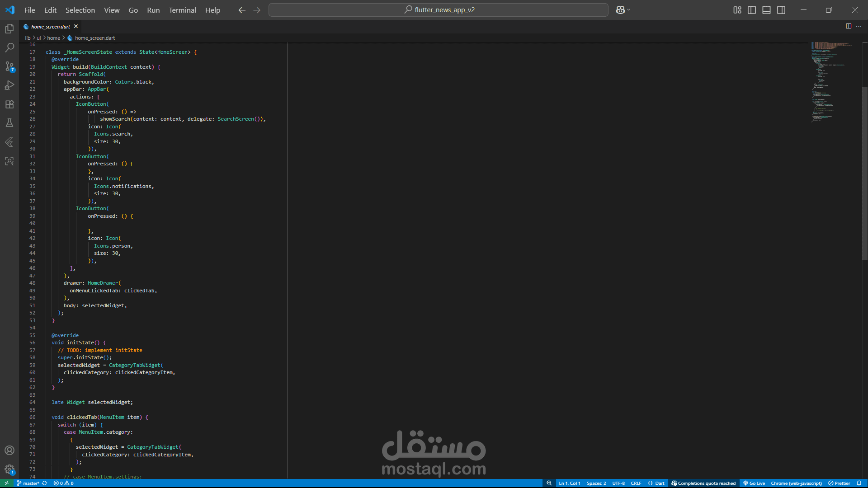Open the Search view in activity bar
The width and height of the screenshot is (868, 488).
(x=9, y=47)
